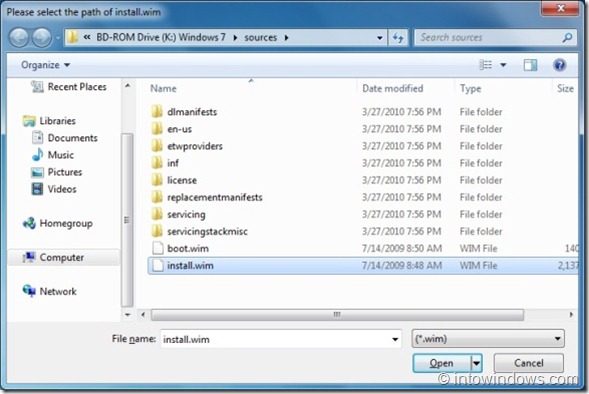Click the Pictures library icon
The height and width of the screenshot is (394, 589).
pos(37,172)
